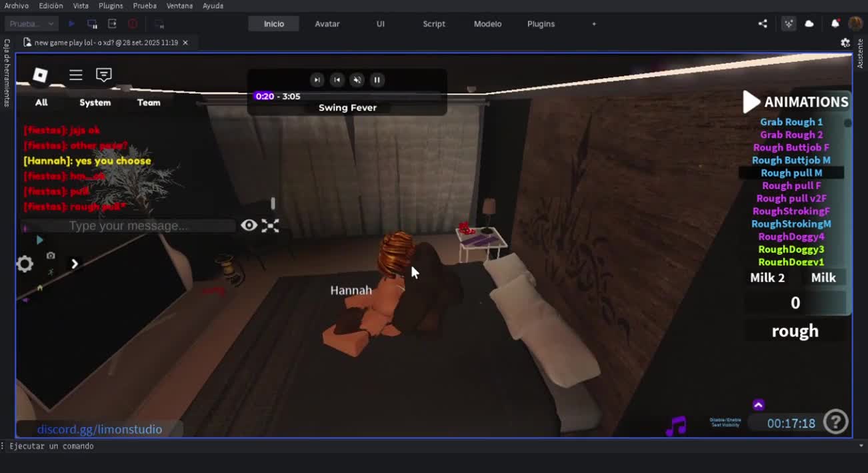Open the Archivo menu
The width and height of the screenshot is (868, 473).
(17, 6)
